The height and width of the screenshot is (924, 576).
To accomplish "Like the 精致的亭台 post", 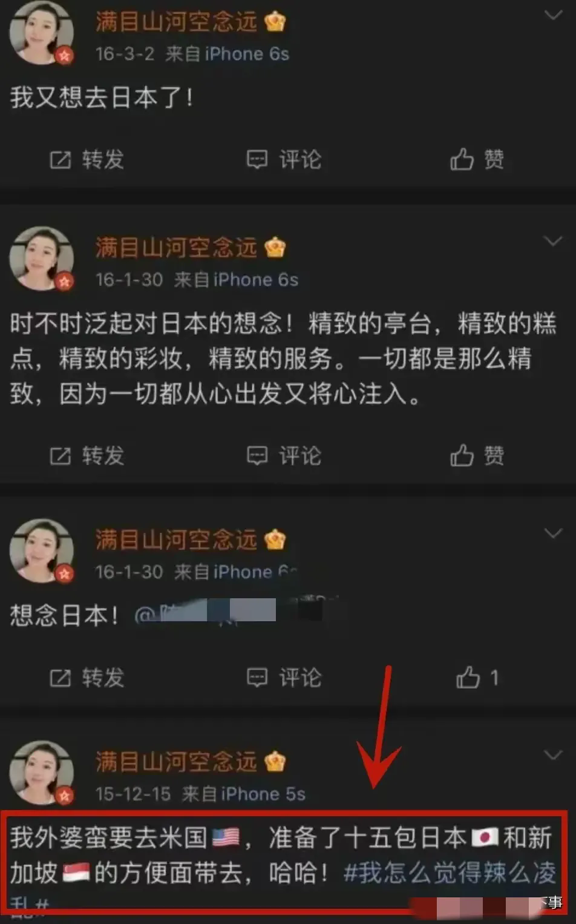I will tap(477, 455).
